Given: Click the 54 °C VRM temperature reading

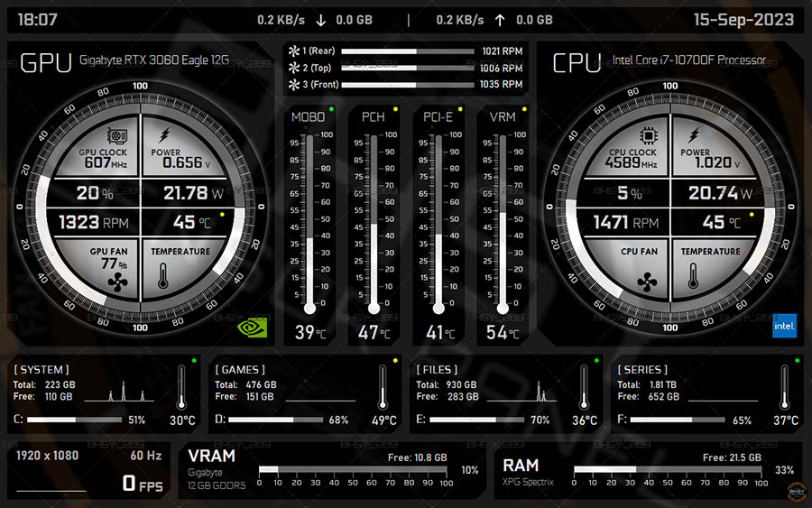Looking at the screenshot, I should (x=503, y=332).
